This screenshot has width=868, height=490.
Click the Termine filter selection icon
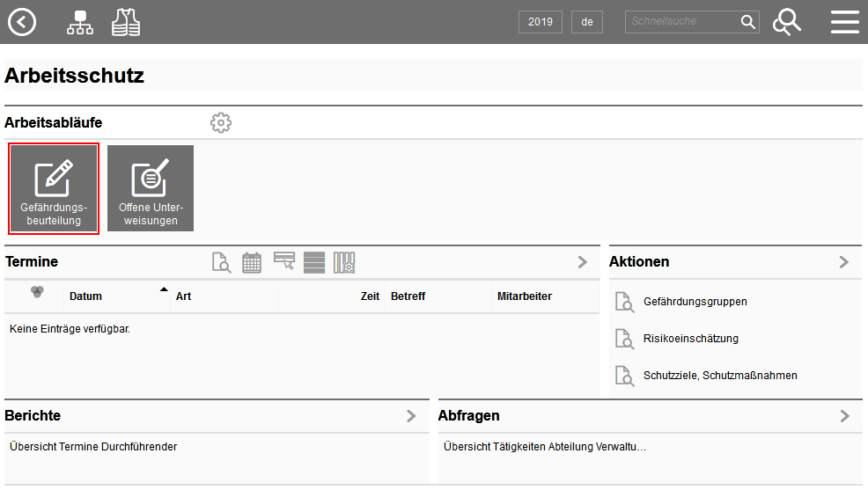pos(284,261)
